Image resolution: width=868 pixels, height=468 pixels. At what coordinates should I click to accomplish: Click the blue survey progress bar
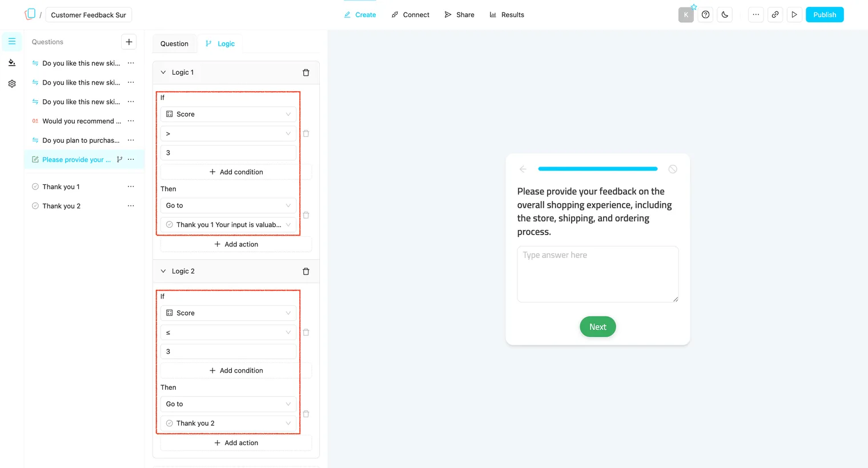coord(598,169)
